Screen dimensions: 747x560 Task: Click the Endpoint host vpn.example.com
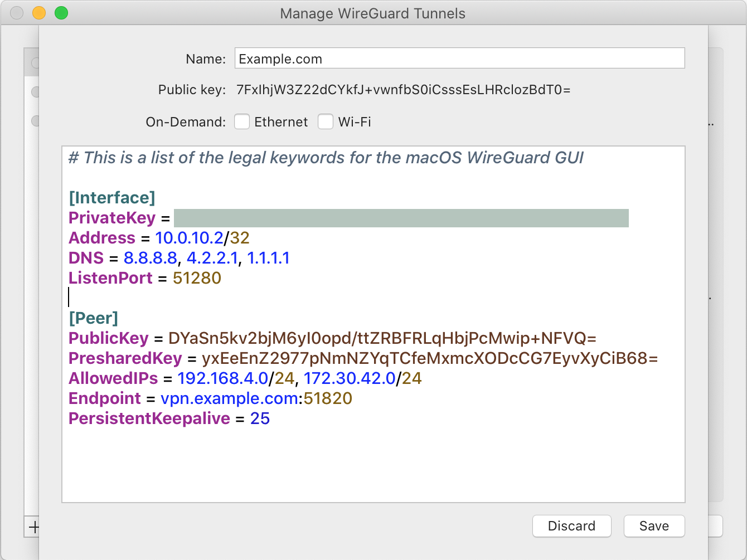[x=230, y=398]
